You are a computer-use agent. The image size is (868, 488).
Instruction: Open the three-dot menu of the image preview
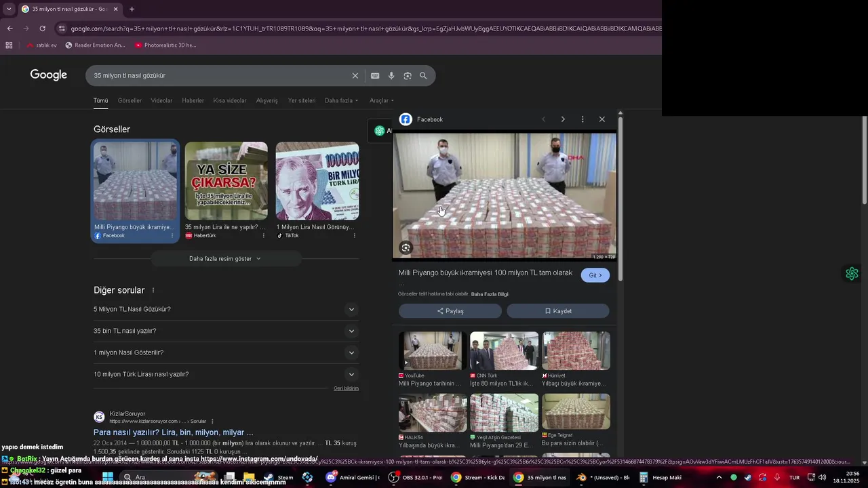(x=583, y=119)
